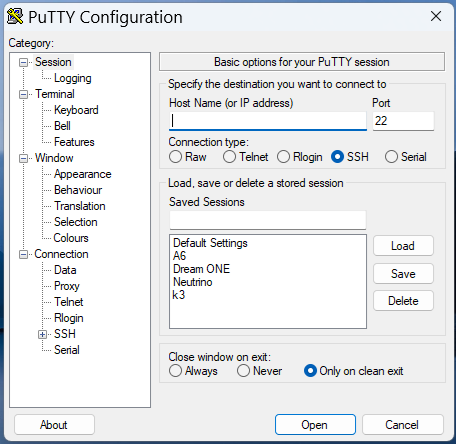
Task: Click the Load button
Action: [x=403, y=246]
